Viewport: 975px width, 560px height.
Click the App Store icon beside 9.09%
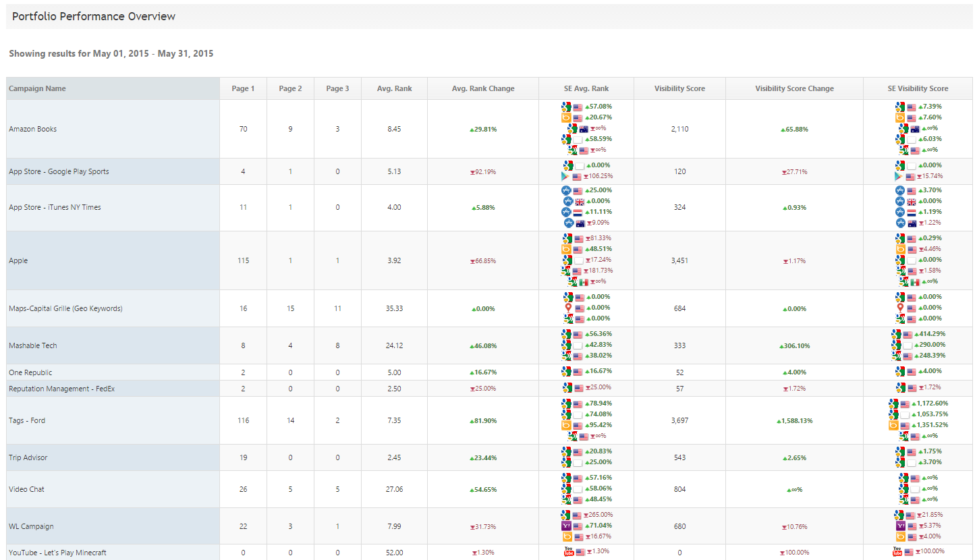(568, 223)
